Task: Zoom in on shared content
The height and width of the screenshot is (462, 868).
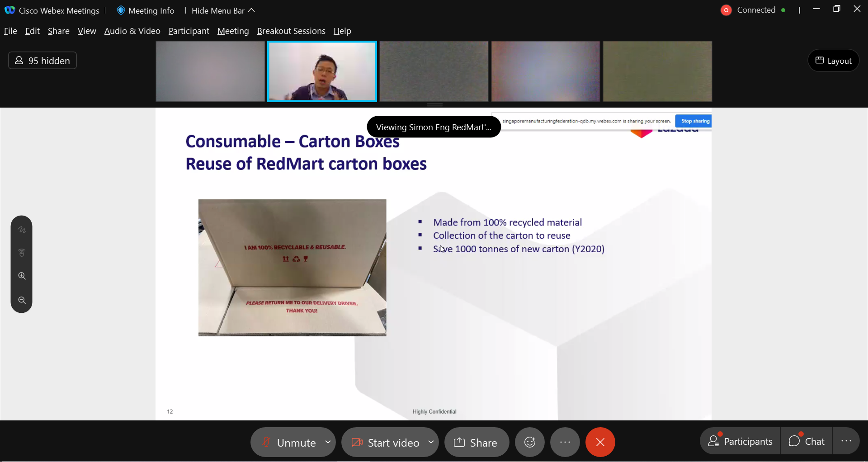Action: (x=22, y=276)
